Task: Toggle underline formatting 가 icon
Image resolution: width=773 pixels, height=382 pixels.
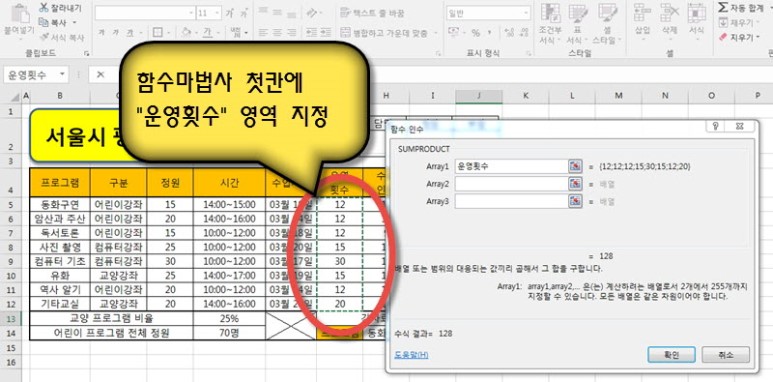Action: 130,33
